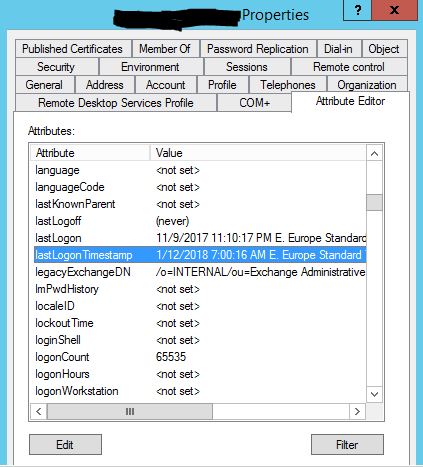Select the logonWorkstation attribute row
The height and width of the screenshot is (467, 423).
coord(199,391)
